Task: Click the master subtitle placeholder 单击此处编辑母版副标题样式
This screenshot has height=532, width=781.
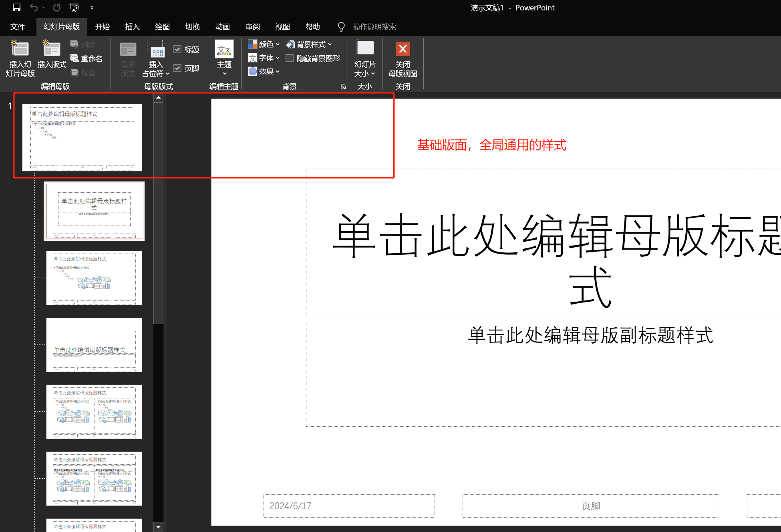Action: coord(590,335)
